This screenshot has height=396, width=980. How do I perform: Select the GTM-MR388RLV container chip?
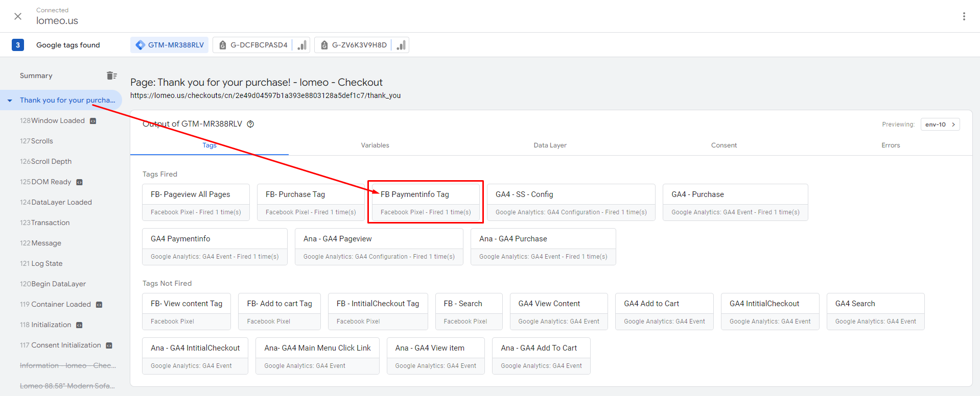tap(170, 45)
